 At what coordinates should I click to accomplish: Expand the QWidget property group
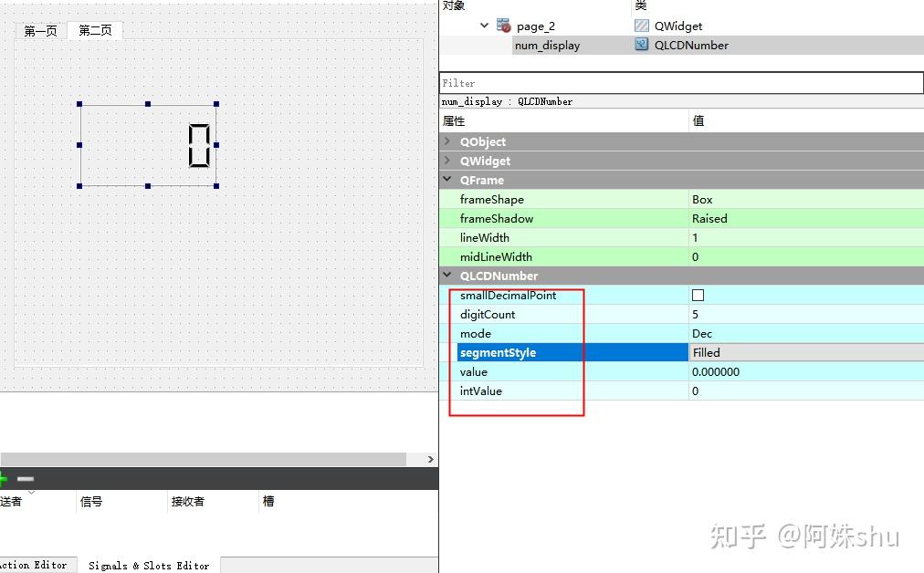point(446,161)
